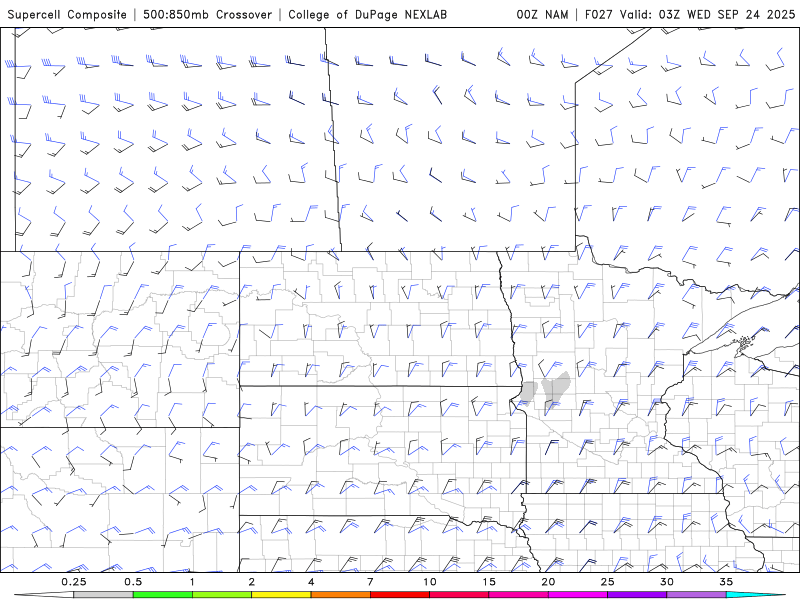Click the "0.5" legend value
Screen dimensions: 800x600
133,582
